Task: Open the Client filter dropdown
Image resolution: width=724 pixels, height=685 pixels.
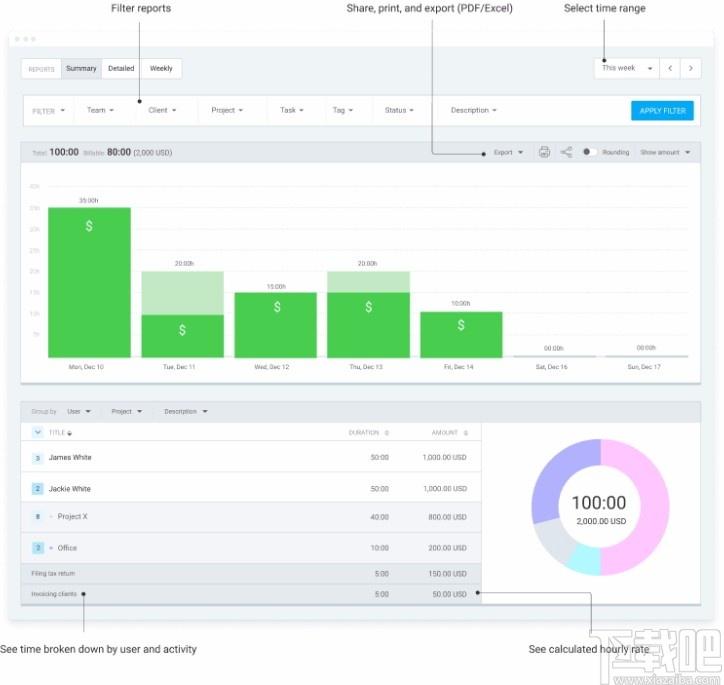Action: click(162, 110)
